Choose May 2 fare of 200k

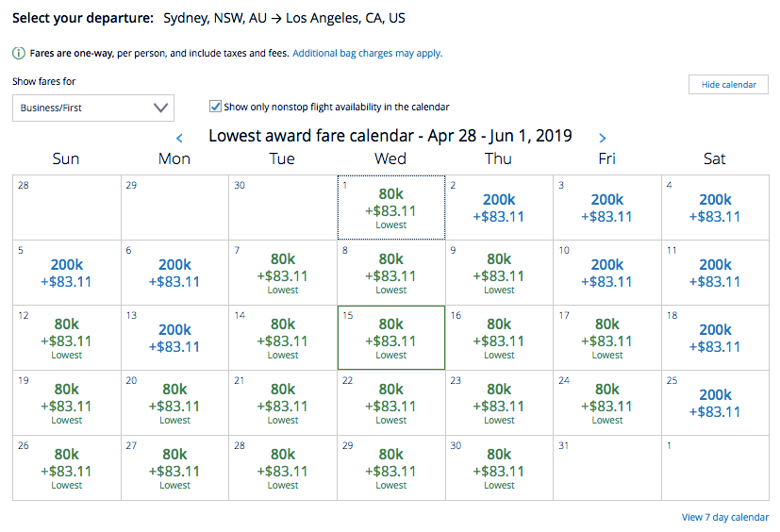(499, 208)
